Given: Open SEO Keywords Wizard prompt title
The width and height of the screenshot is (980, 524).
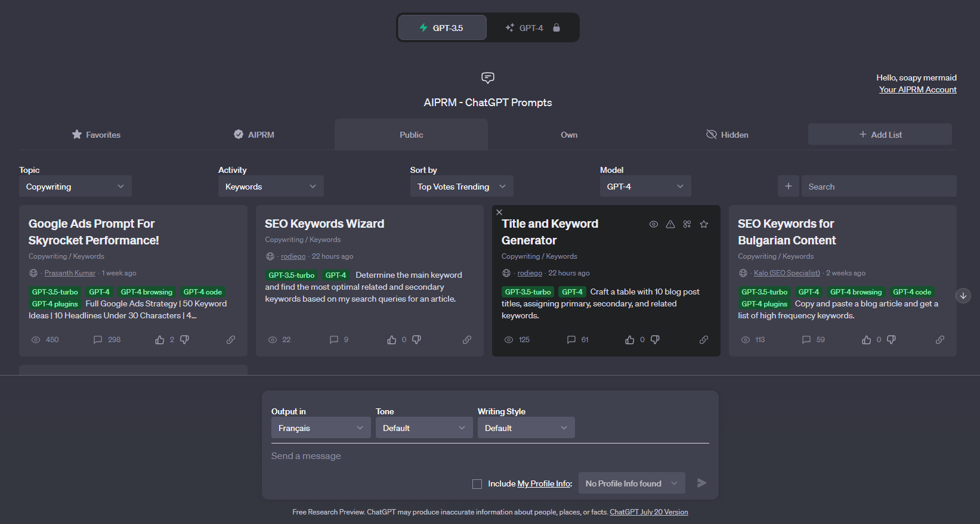Looking at the screenshot, I should tap(324, 224).
